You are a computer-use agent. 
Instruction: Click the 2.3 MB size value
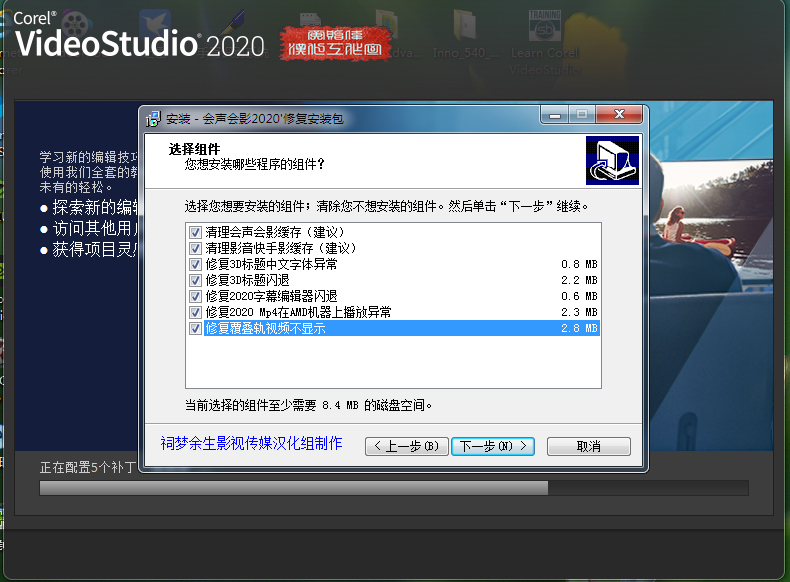(x=579, y=312)
